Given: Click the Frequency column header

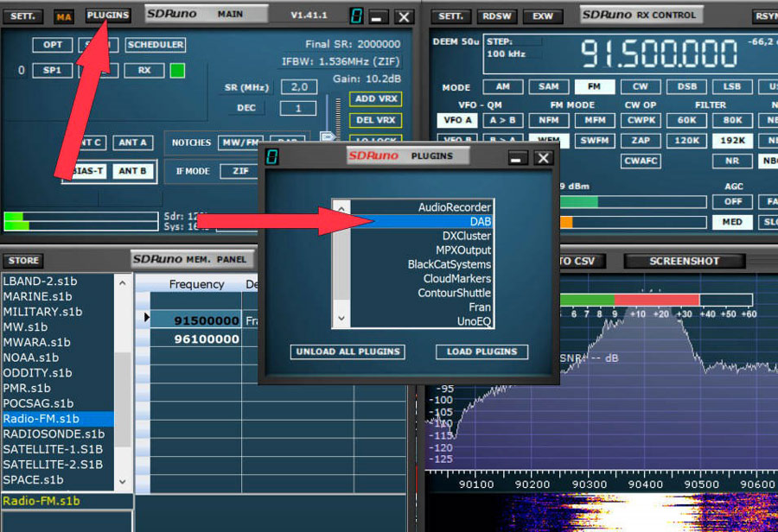Looking at the screenshot, I should (196, 284).
